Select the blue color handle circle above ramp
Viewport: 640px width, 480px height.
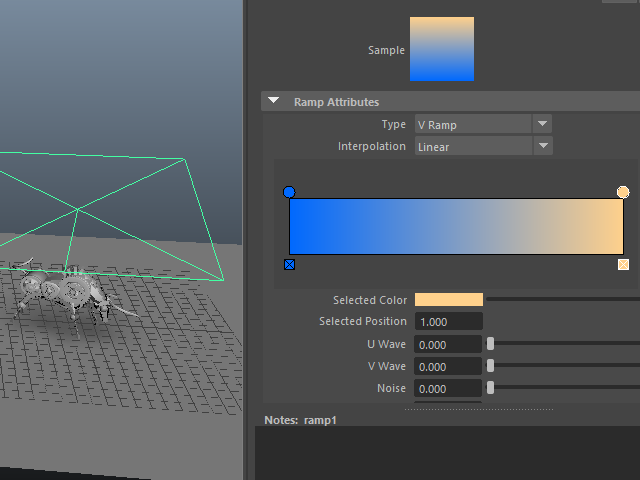click(290, 191)
